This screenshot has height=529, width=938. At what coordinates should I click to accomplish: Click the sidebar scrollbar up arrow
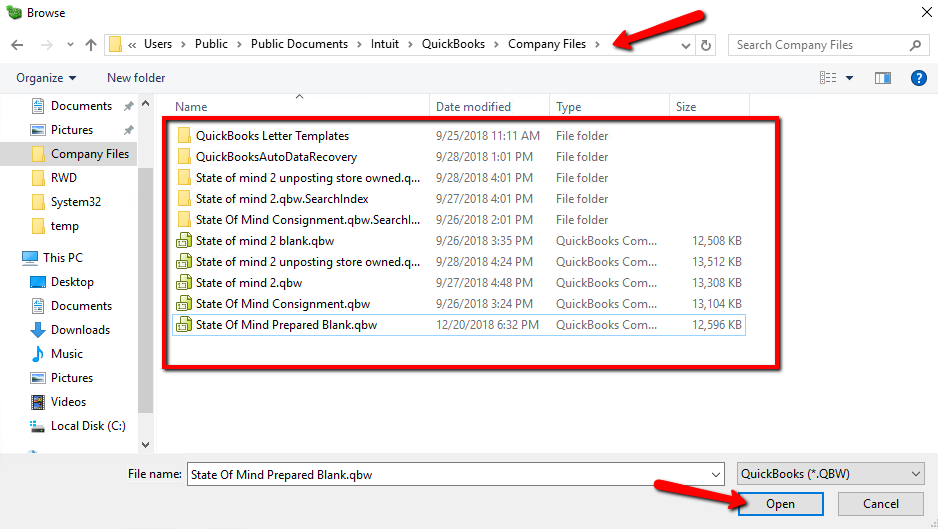click(x=145, y=104)
